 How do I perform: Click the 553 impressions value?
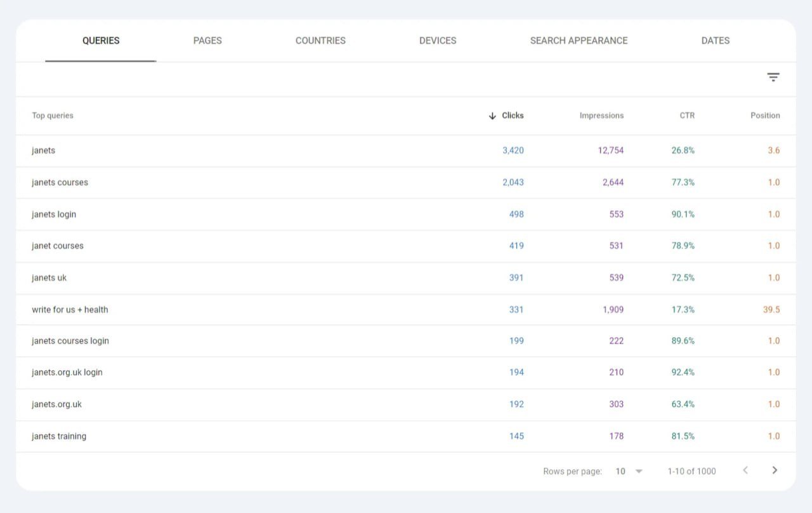pos(617,214)
